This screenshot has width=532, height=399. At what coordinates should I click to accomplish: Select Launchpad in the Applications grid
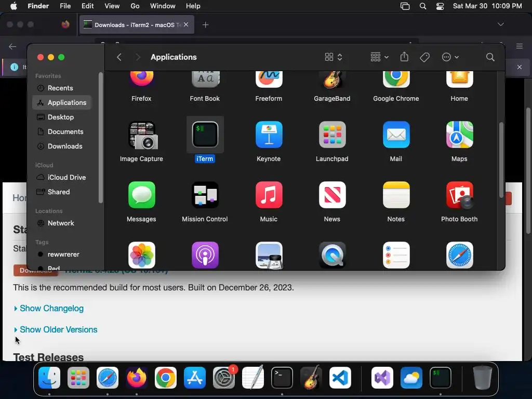pyautogui.click(x=332, y=135)
